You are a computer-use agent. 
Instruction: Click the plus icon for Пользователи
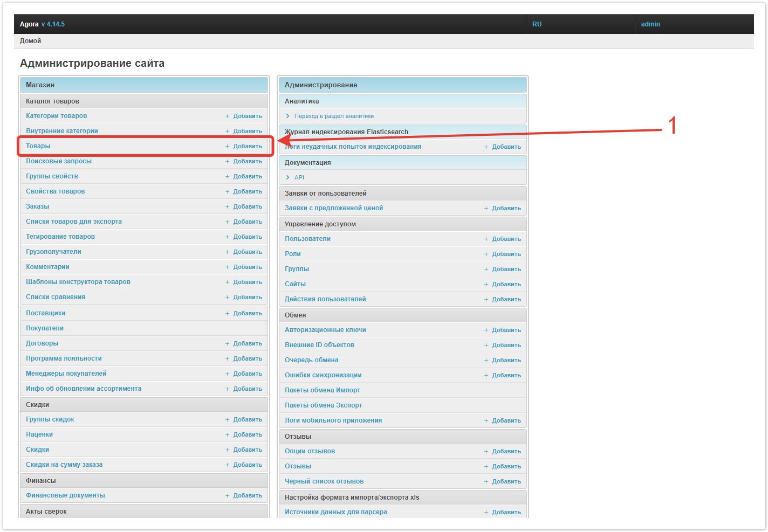pos(486,239)
